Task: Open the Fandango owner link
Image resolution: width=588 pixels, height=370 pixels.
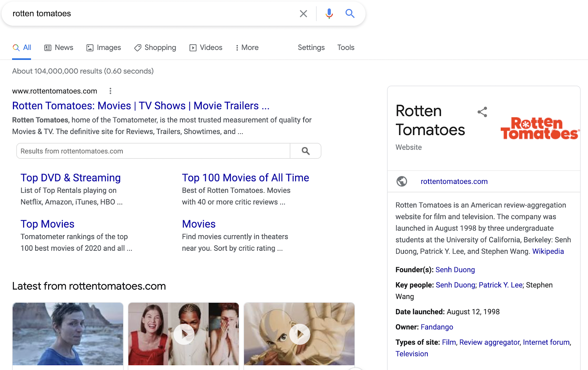Action: tap(437, 327)
